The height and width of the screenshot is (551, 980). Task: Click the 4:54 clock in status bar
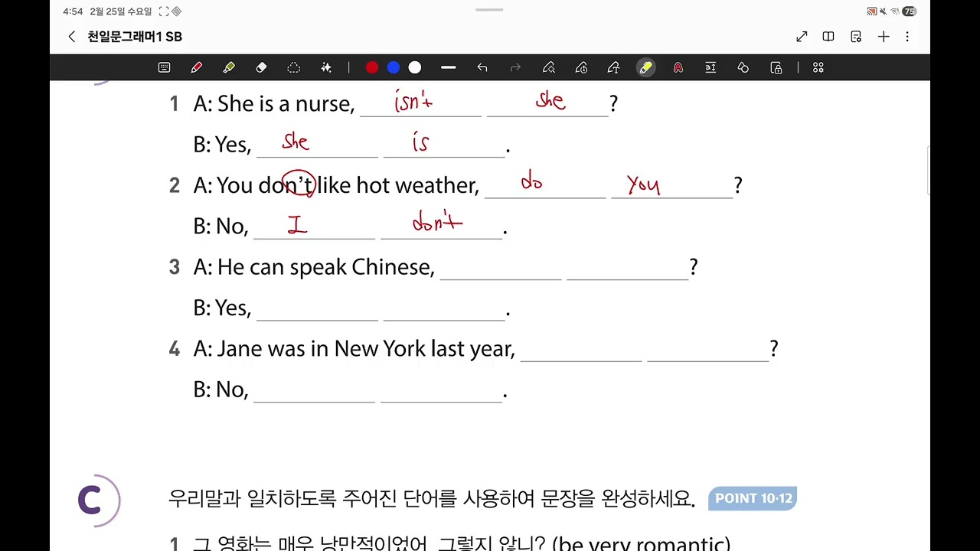click(x=73, y=11)
